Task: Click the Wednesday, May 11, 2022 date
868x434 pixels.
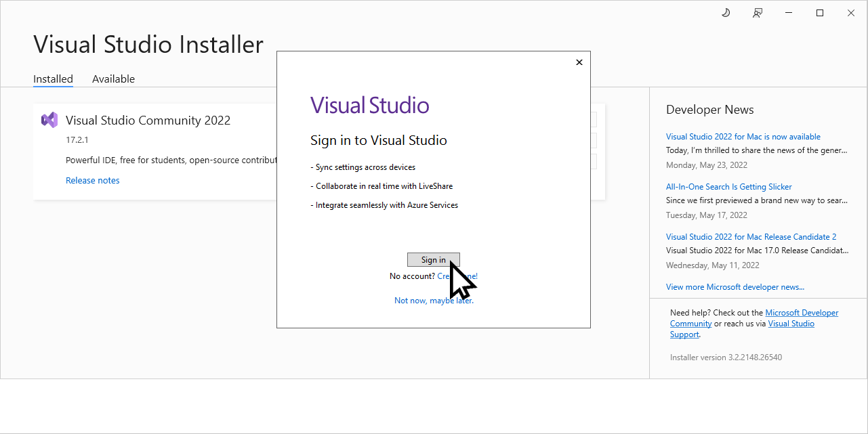Action: (x=713, y=265)
